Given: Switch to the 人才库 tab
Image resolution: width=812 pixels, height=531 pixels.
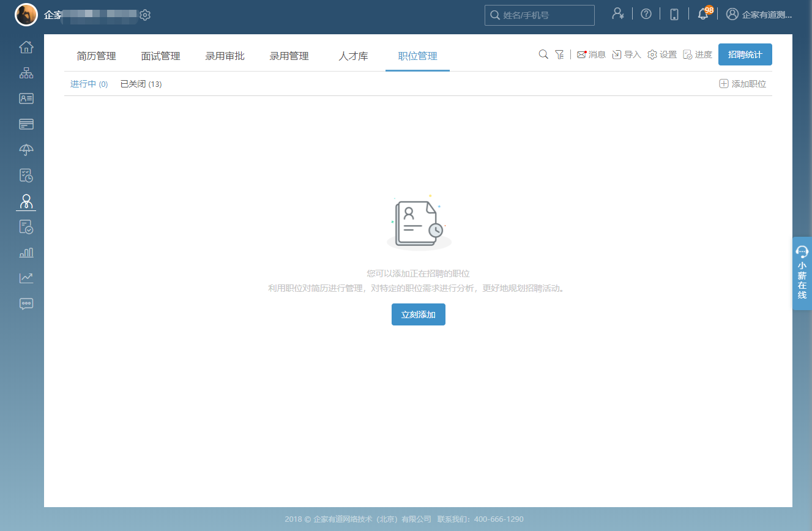Looking at the screenshot, I should 354,56.
